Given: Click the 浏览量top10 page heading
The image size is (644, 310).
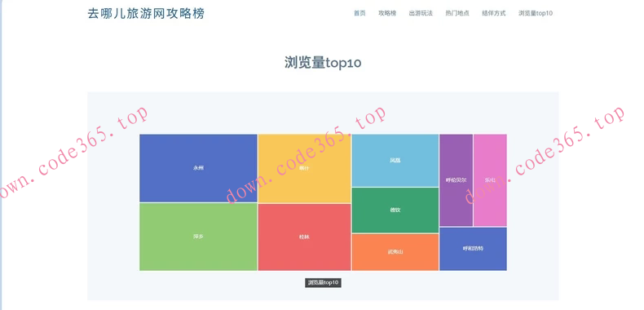Looking at the screenshot, I should click(x=323, y=63).
